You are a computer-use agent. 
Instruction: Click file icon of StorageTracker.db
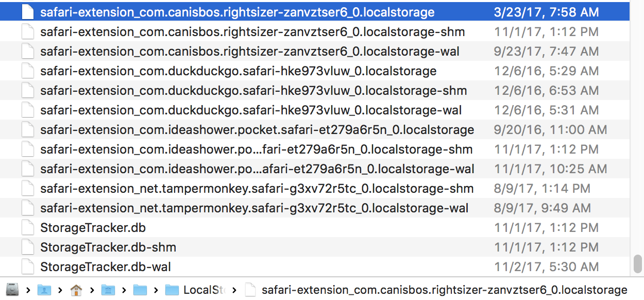point(28,228)
